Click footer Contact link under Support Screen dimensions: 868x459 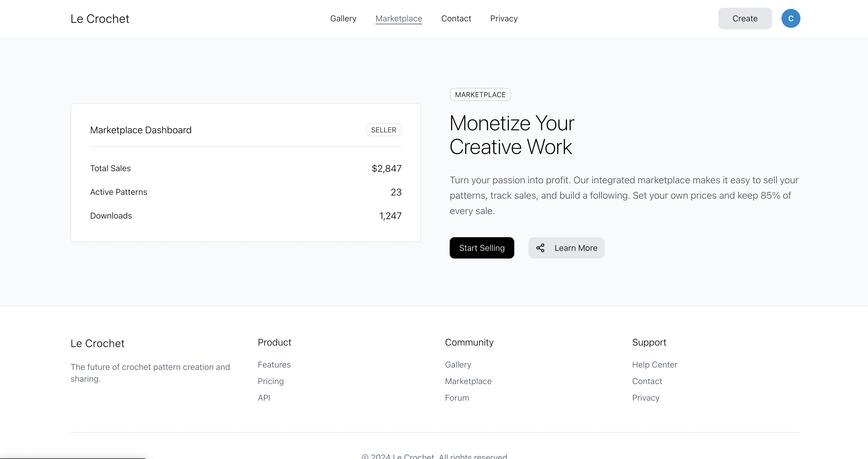647,381
